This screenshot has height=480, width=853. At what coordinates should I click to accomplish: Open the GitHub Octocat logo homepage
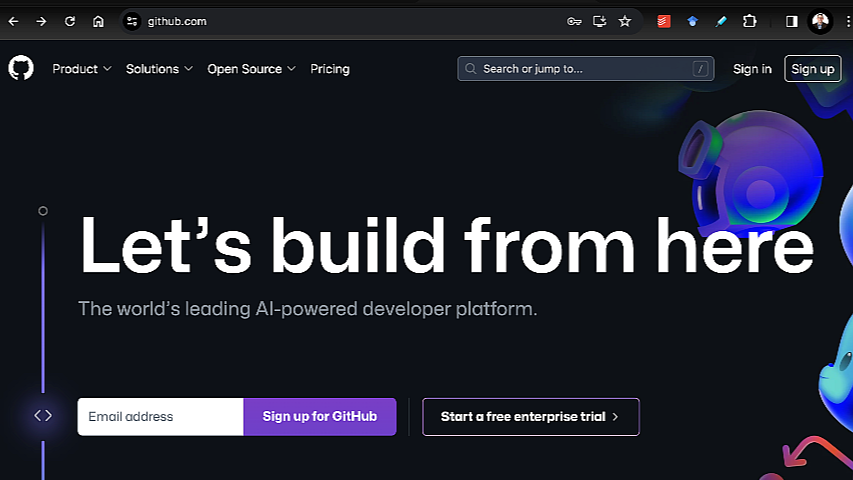[x=21, y=69]
